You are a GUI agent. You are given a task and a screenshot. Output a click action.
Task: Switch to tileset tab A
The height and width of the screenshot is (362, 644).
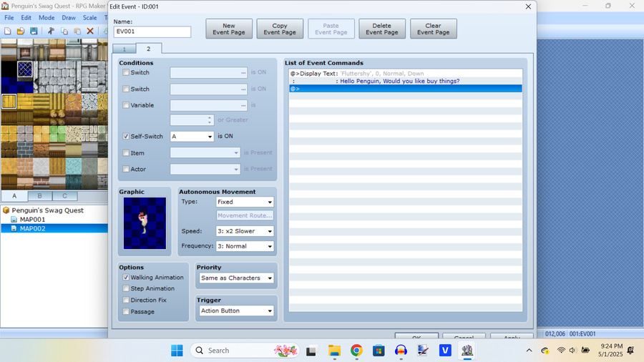coord(14,196)
